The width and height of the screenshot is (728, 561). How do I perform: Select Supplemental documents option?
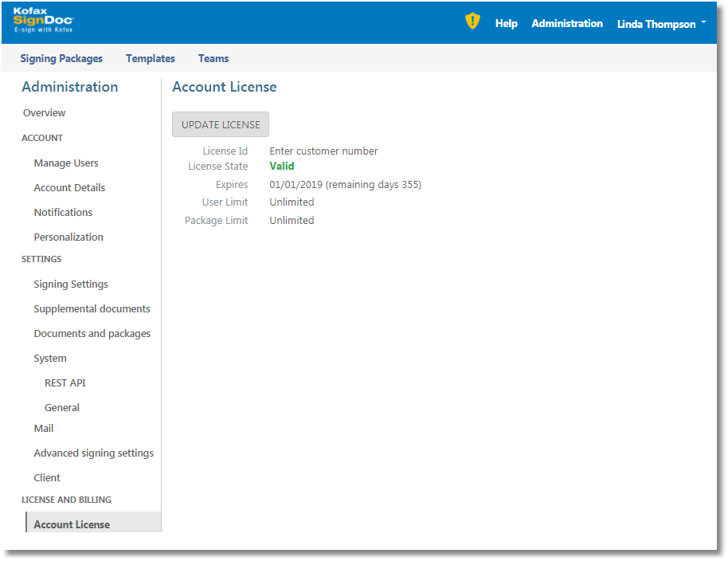[92, 309]
